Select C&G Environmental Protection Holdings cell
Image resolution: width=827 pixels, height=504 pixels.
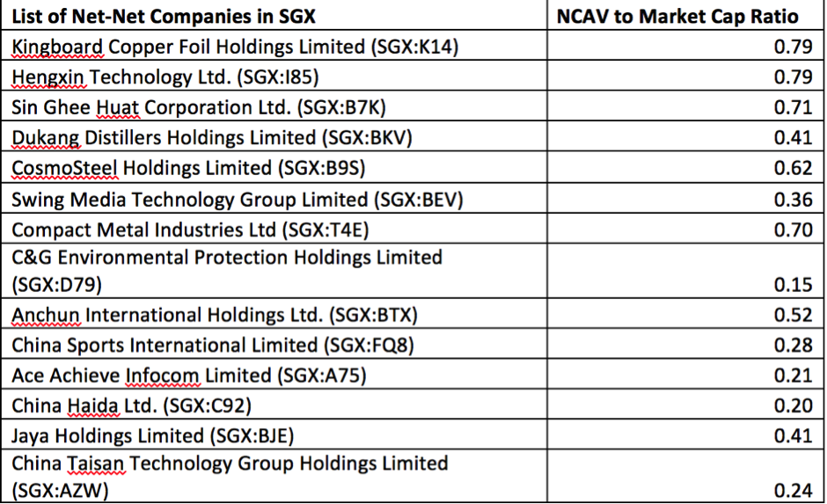pyautogui.click(x=227, y=270)
